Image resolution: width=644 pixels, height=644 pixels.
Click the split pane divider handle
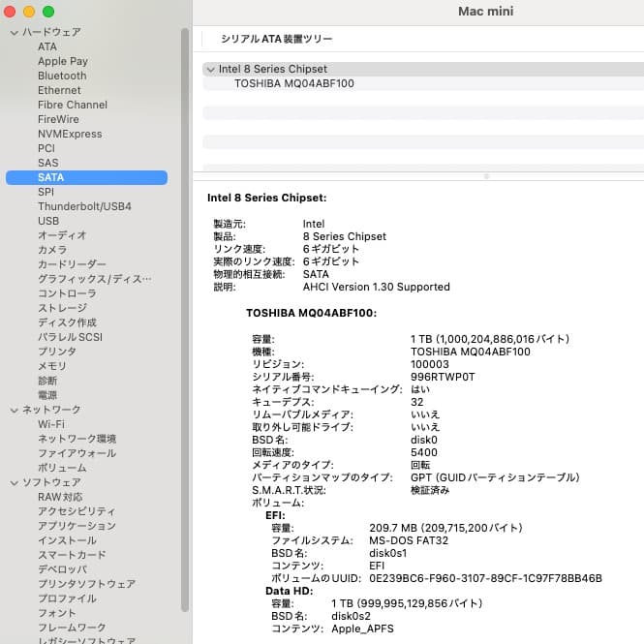pos(486,176)
